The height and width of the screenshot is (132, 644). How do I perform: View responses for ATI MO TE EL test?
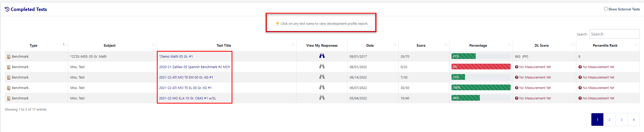pyautogui.click(x=322, y=87)
